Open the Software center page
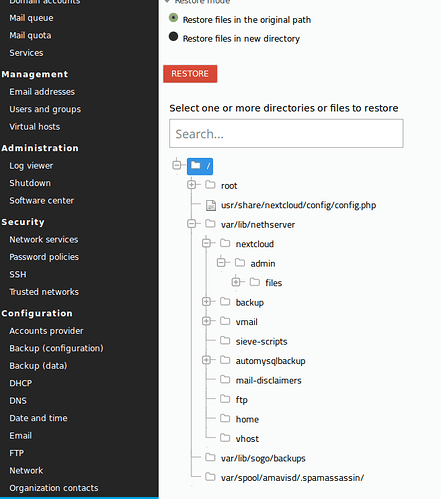 (42, 200)
